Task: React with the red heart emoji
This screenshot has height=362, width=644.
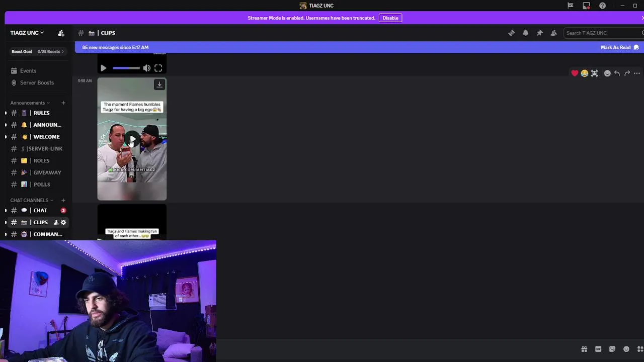Action: coord(575,73)
